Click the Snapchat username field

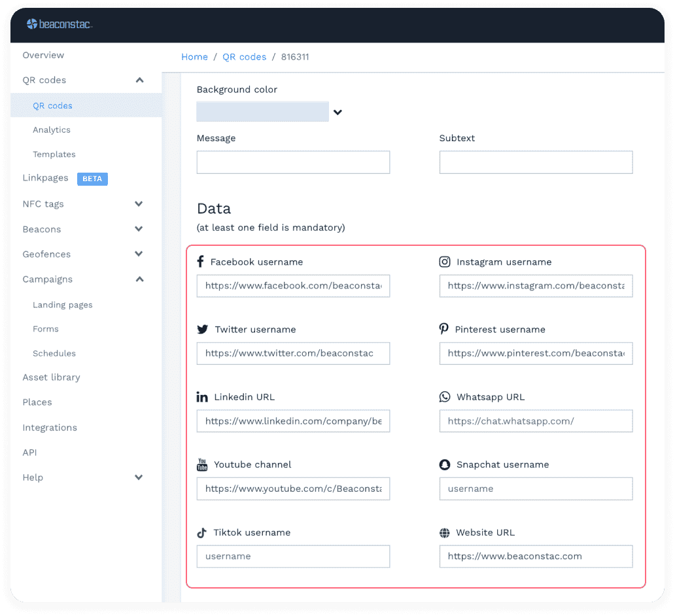[536, 488]
